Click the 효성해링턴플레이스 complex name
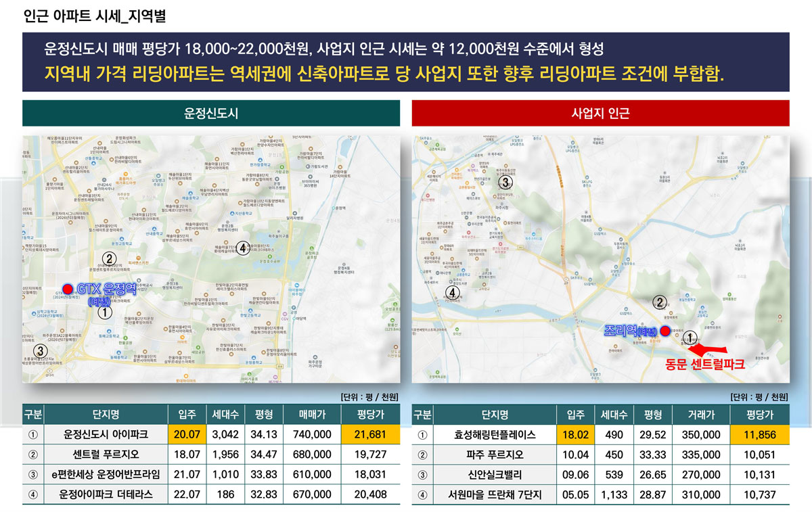This screenshot has height=512, width=812. [495, 435]
